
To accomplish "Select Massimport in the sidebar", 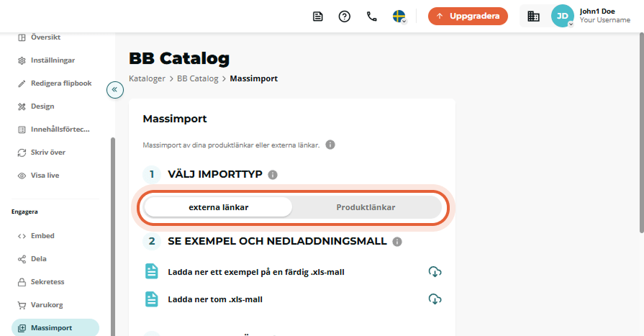I will (55, 328).
